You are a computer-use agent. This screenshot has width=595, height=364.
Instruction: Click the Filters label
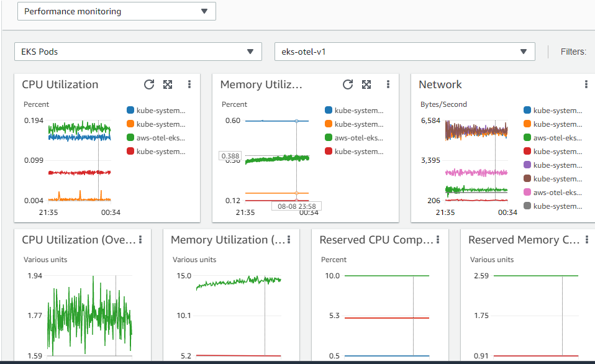pyautogui.click(x=573, y=52)
